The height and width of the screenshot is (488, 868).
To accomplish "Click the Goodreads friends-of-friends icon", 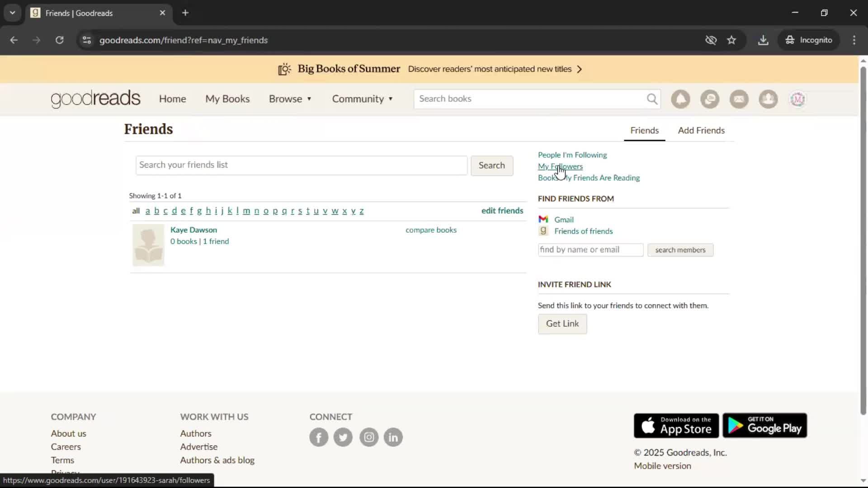I will coord(543,231).
